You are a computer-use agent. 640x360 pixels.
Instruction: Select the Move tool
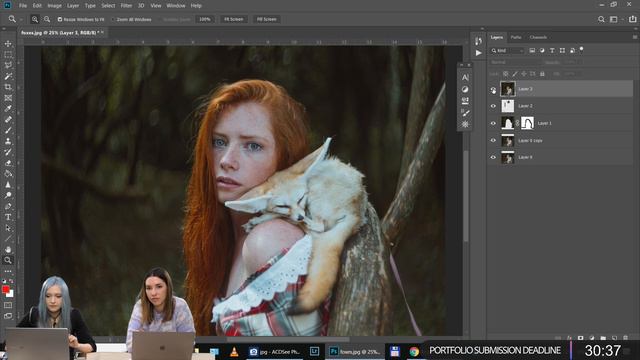tap(8, 44)
